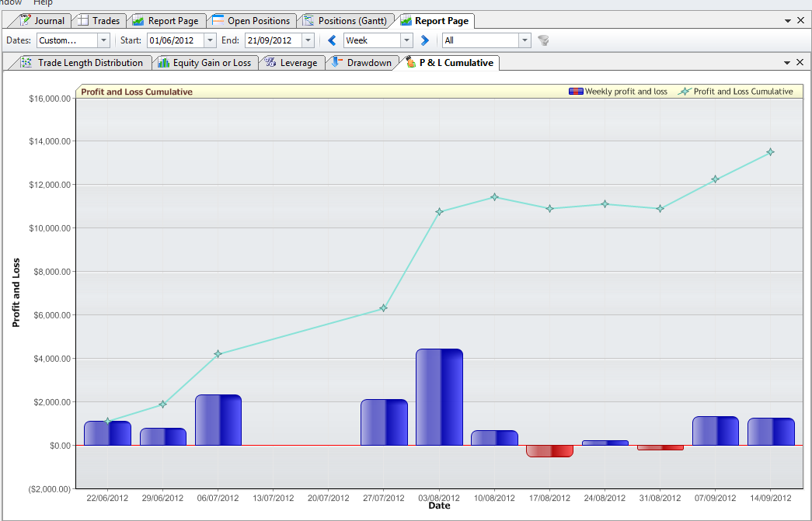
Task: Click the funnel filter icon
Action: click(543, 40)
